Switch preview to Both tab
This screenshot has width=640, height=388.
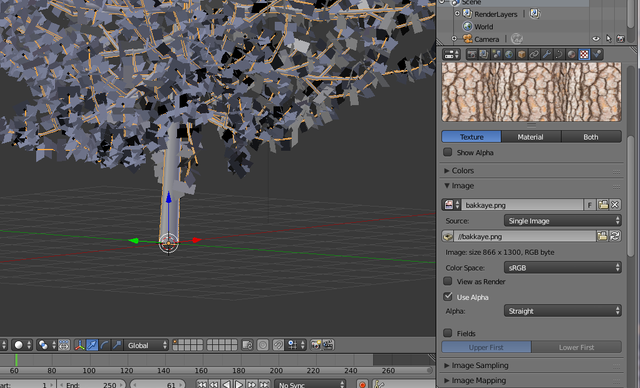pyautogui.click(x=591, y=137)
